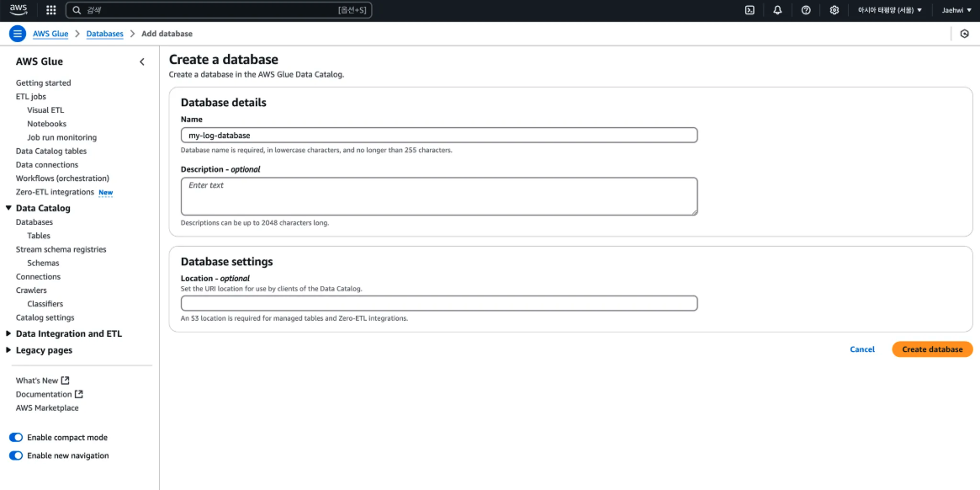
Task: Click the hexagon info panel icon
Action: point(964,34)
